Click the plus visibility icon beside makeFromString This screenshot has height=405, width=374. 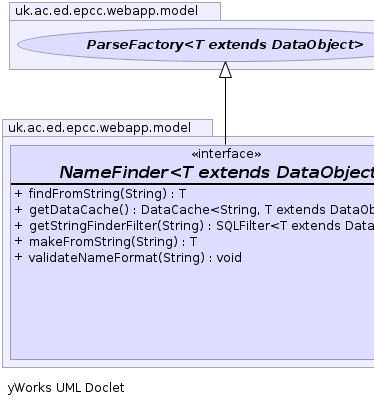point(19,241)
